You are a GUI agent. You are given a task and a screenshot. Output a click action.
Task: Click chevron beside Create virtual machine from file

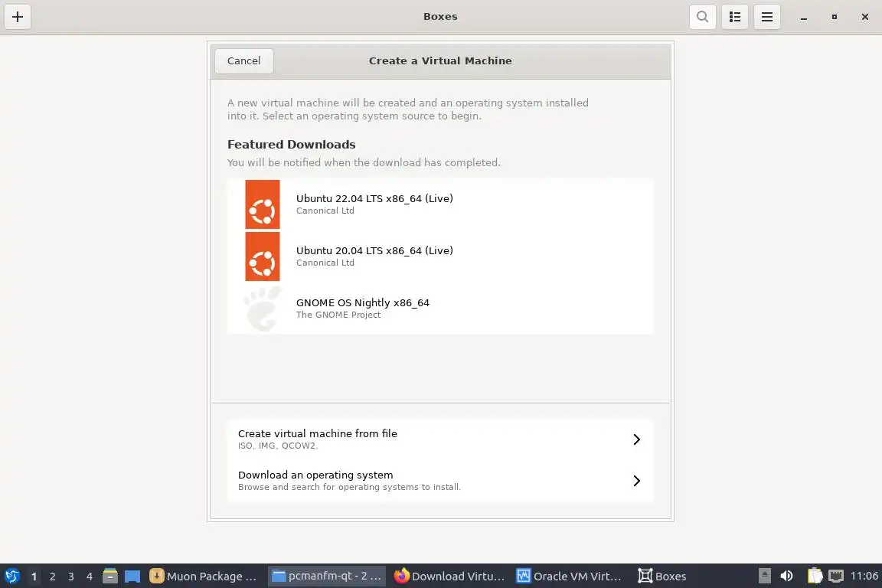(x=637, y=439)
